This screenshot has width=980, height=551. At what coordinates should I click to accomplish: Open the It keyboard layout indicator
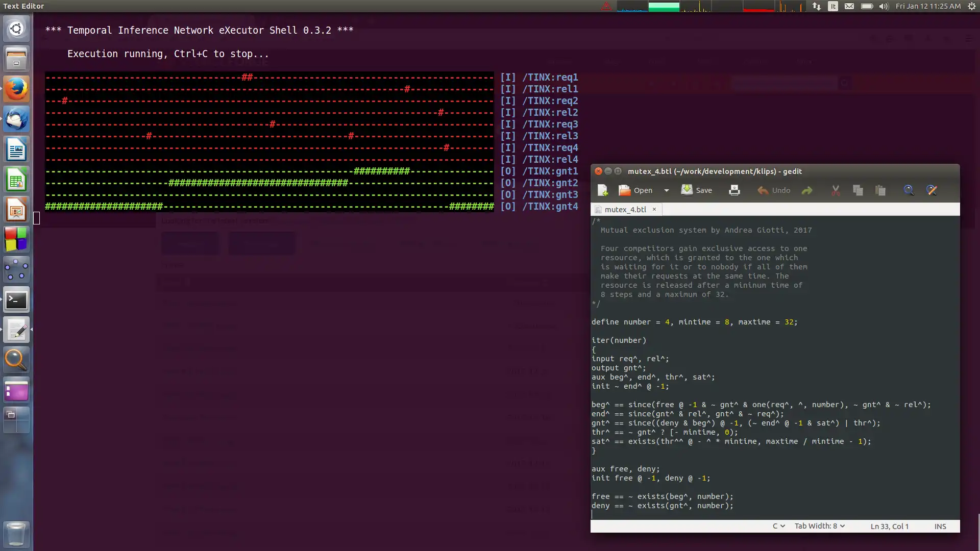[832, 6]
